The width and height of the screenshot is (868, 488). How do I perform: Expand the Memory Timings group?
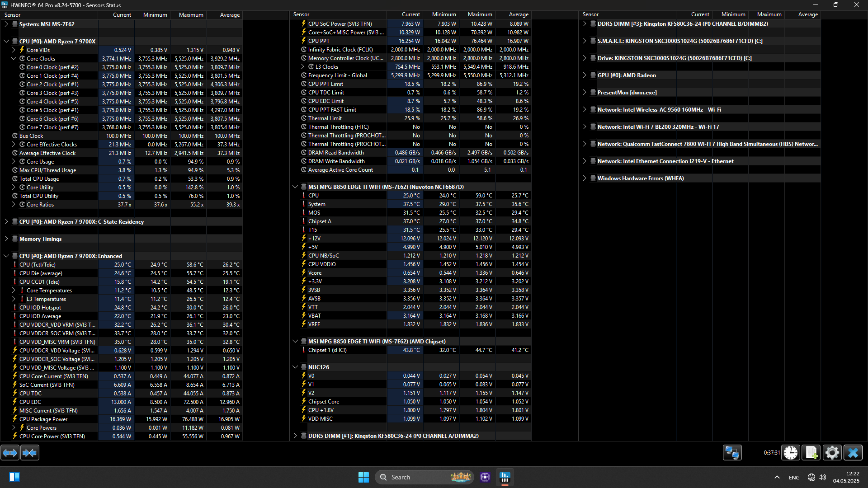[6, 239]
